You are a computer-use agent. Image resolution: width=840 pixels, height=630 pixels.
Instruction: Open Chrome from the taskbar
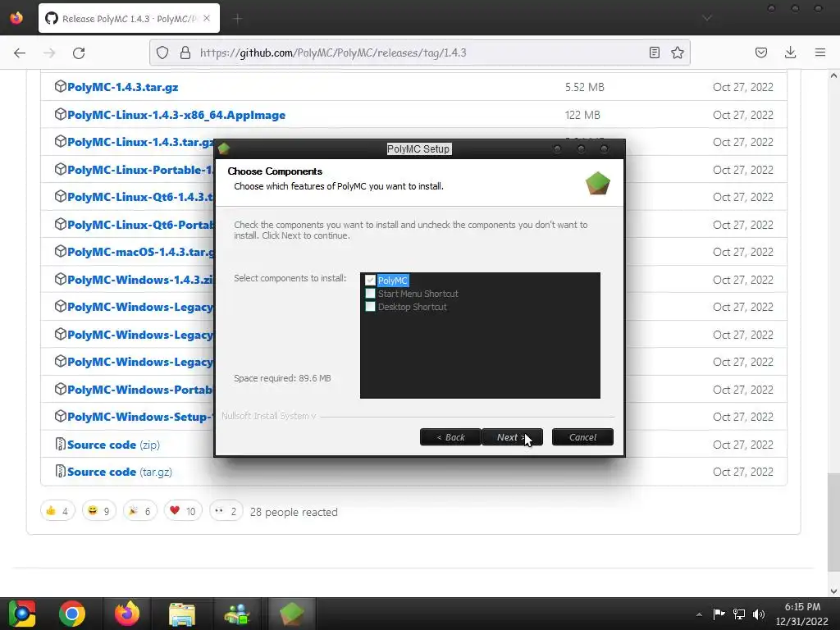coord(72,614)
